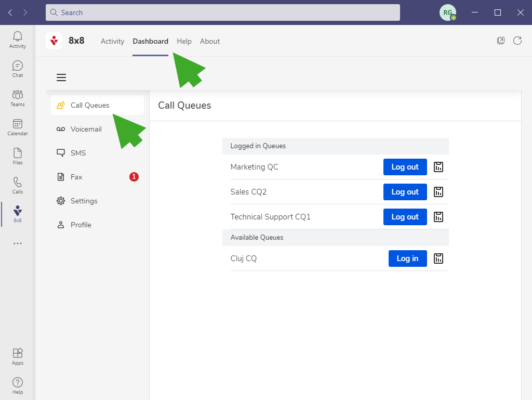Log out of Technical Support CQ1
Image resolution: width=532 pixels, height=400 pixels.
[405, 217]
